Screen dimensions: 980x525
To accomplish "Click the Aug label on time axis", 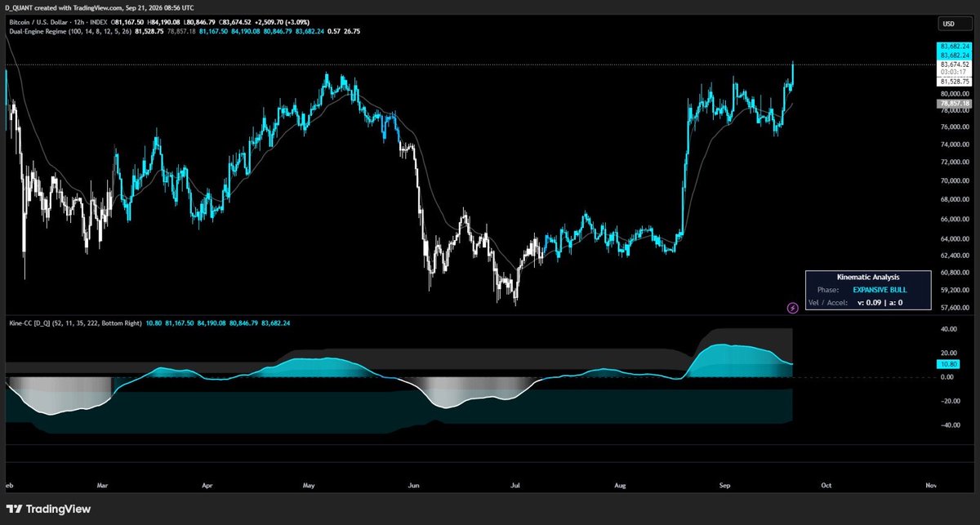I will pos(621,485).
